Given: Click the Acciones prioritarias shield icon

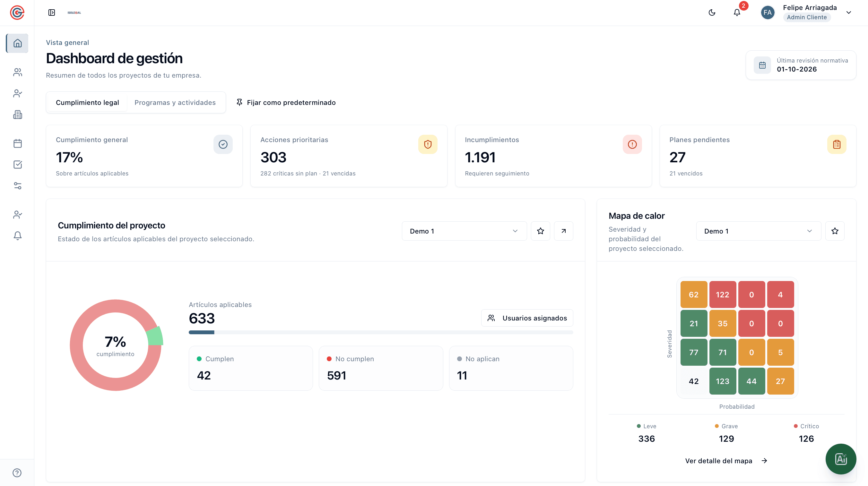Looking at the screenshot, I should pos(428,144).
